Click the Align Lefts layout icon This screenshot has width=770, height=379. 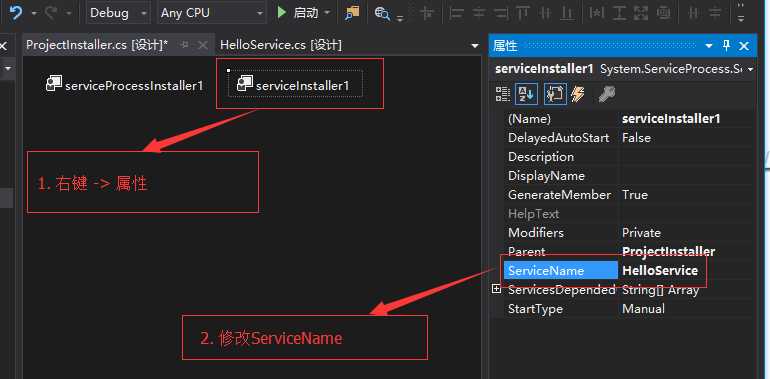(x=457, y=13)
